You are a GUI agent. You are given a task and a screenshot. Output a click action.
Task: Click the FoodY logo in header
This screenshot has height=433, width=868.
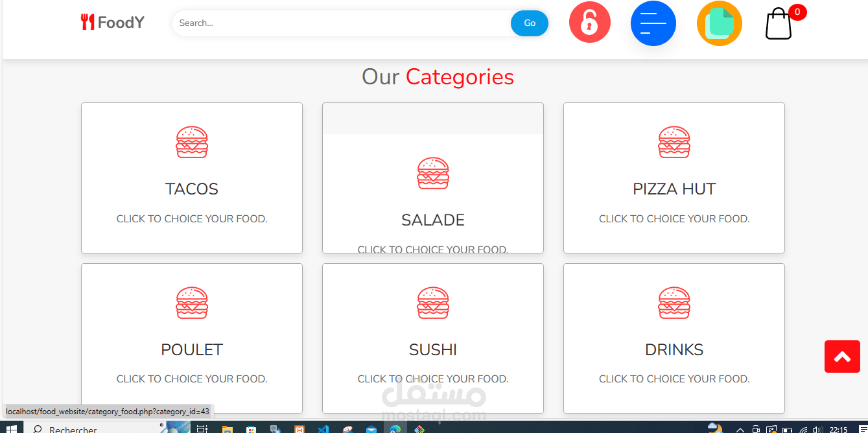113,23
